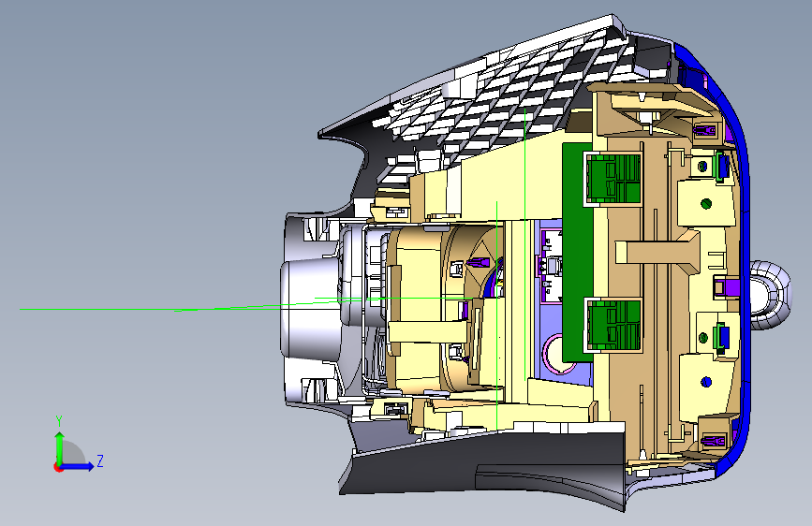This screenshot has width=812, height=526.
Task: Click the "Y" axis label
Action: [59, 421]
